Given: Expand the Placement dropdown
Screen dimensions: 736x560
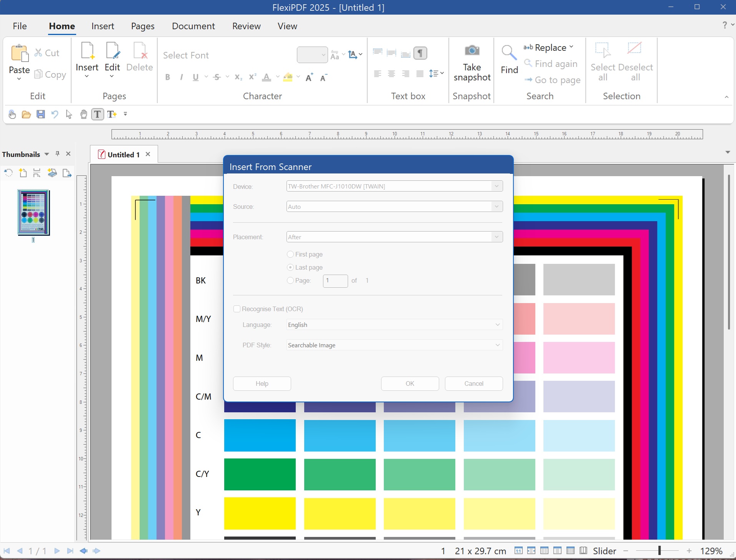Looking at the screenshot, I should [496, 237].
